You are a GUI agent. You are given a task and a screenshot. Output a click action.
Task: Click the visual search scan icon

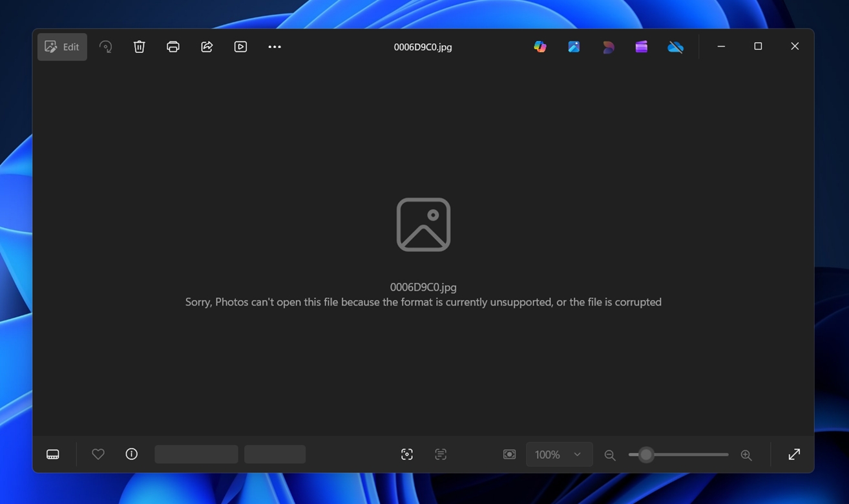pos(407,455)
